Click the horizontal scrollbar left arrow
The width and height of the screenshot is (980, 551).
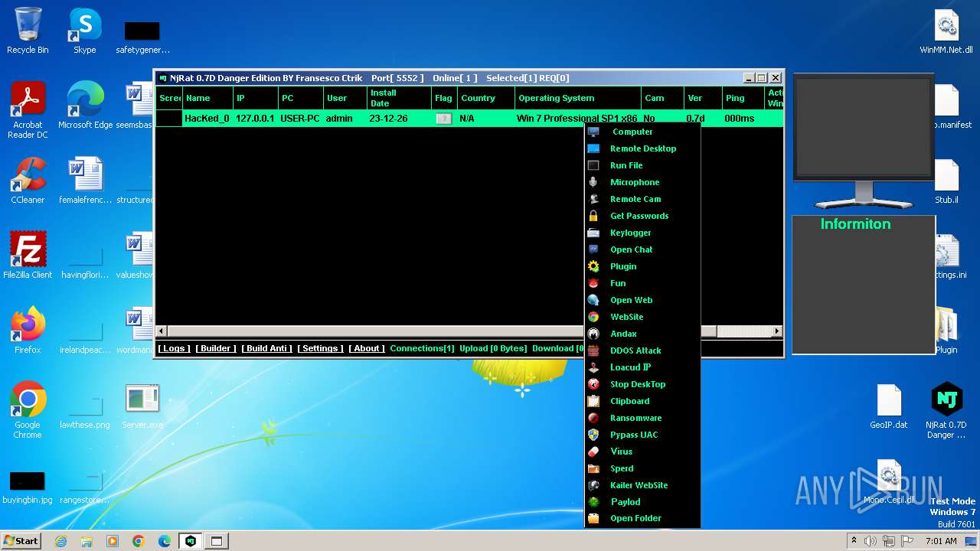click(161, 331)
